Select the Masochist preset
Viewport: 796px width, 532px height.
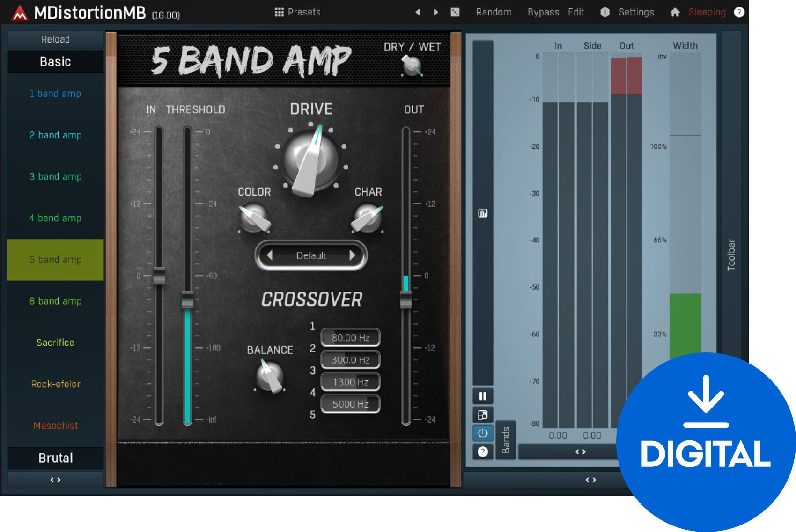[x=55, y=425]
